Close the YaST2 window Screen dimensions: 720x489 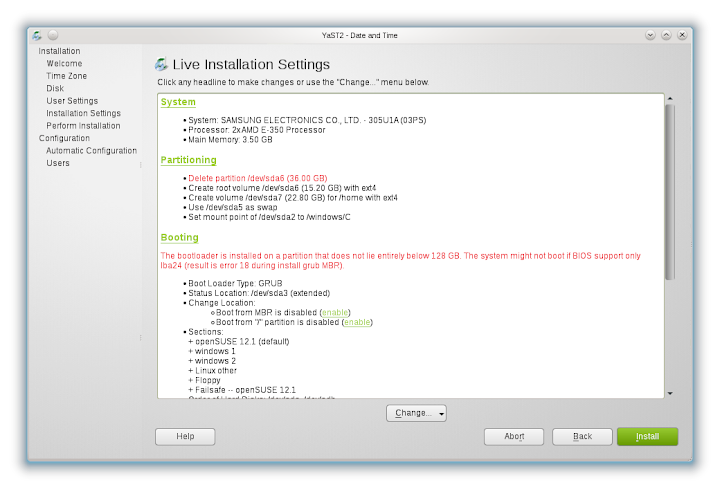pos(682,35)
